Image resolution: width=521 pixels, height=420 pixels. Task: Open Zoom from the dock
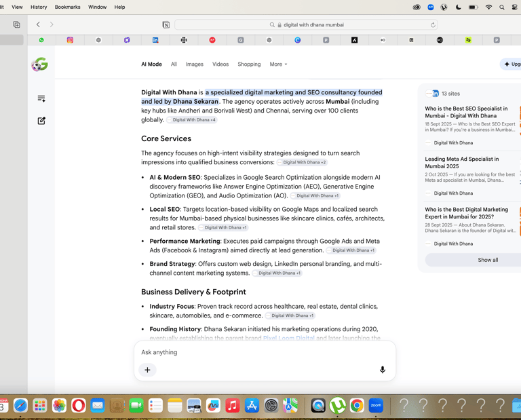point(376,406)
